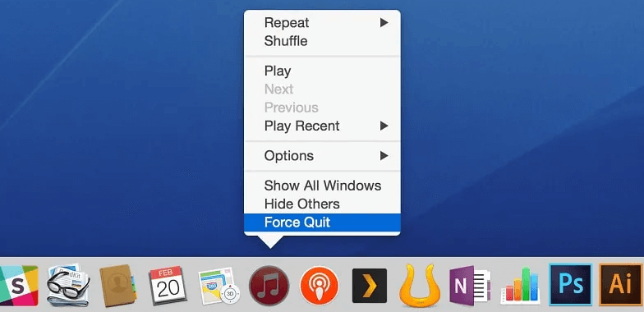Select Hide Others in the menu
The image size is (644, 312).
tap(322, 204)
